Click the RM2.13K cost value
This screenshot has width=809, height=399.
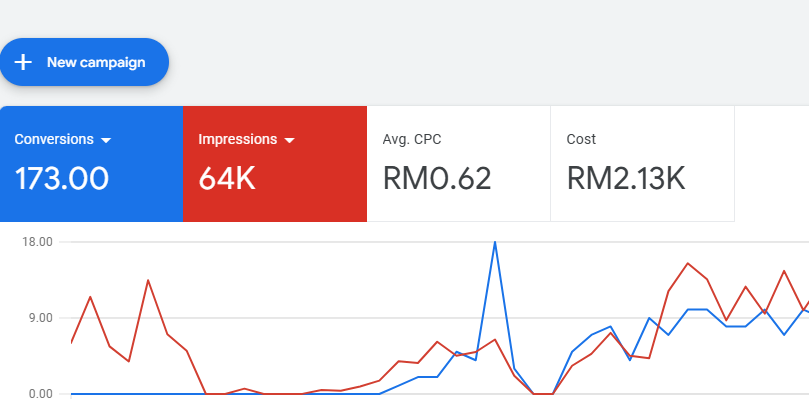(626, 179)
